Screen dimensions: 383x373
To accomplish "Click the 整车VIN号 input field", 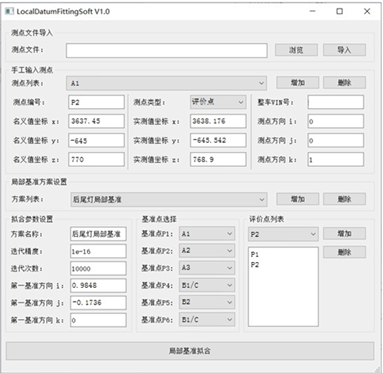I will 336,102.
